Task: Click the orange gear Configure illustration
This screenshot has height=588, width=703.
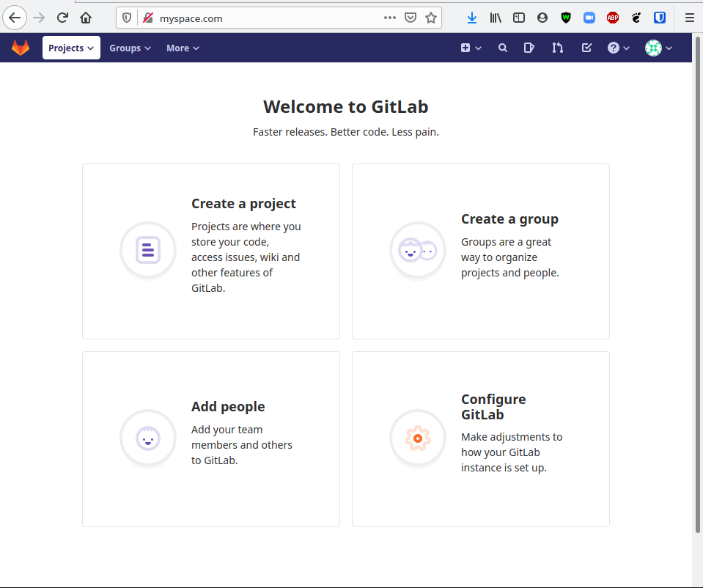Action: point(418,438)
